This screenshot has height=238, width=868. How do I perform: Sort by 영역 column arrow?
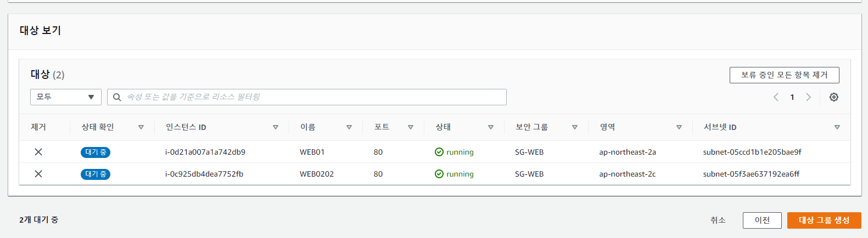[x=679, y=127]
